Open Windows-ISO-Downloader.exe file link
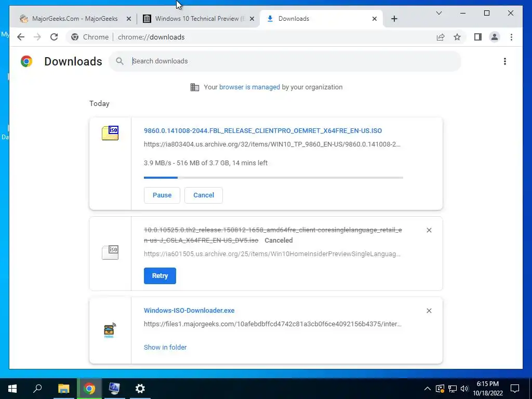The image size is (532, 399). (x=189, y=311)
